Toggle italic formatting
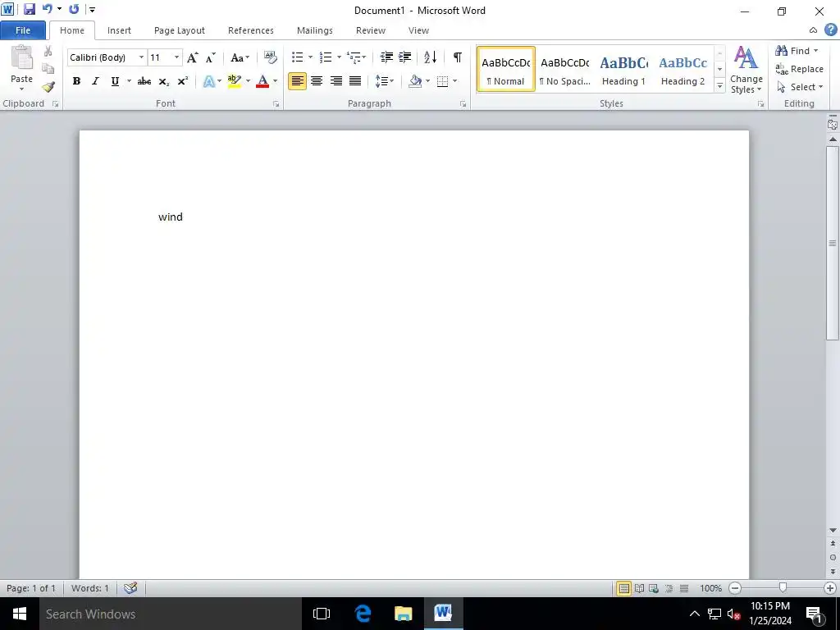 [95, 81]
